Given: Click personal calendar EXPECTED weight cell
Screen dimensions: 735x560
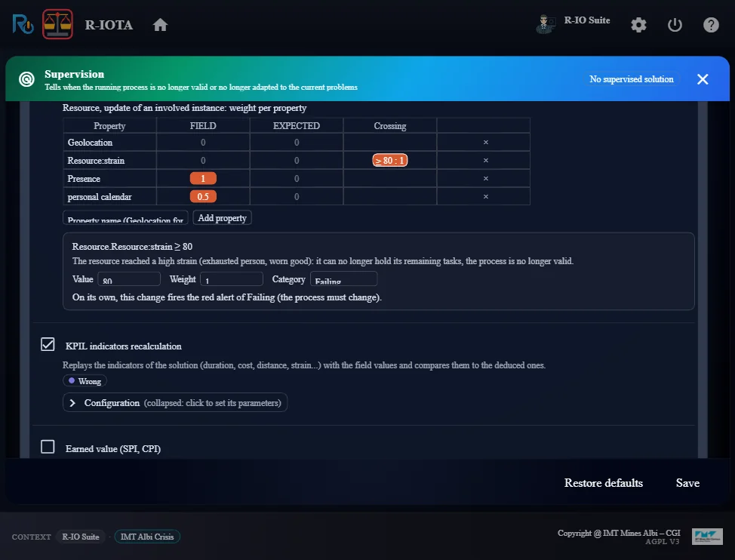Looking at the screenshot, I should click(297, 197).
